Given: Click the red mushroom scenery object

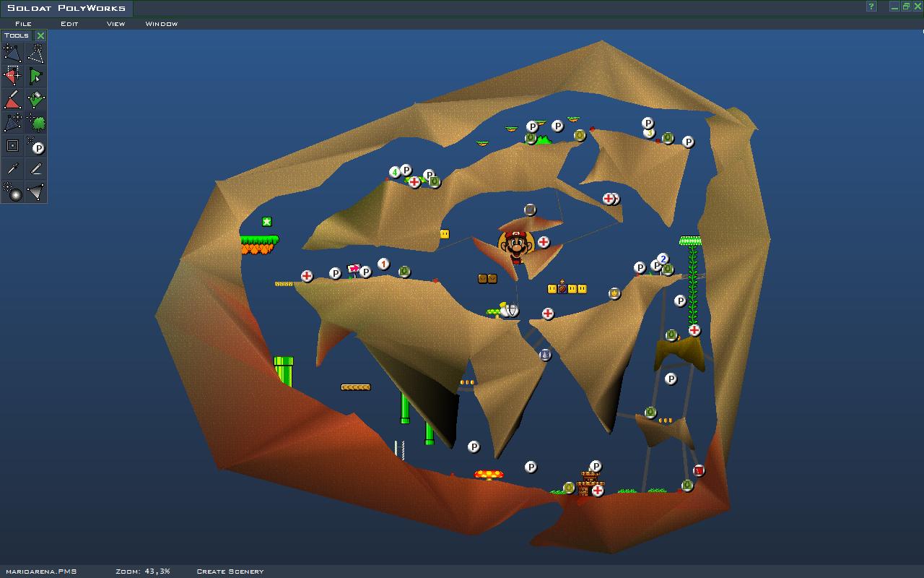Looking at the screenshot, I should [489, 475].
